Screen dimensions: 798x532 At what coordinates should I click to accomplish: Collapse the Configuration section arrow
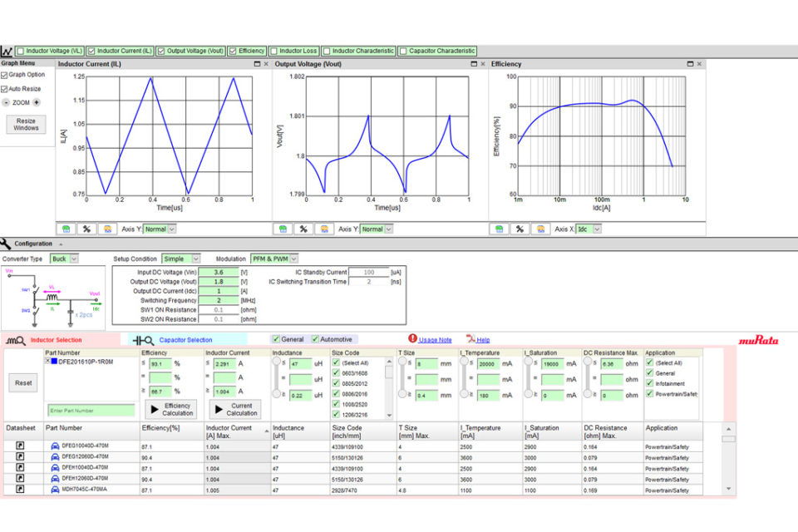[61, 244]
